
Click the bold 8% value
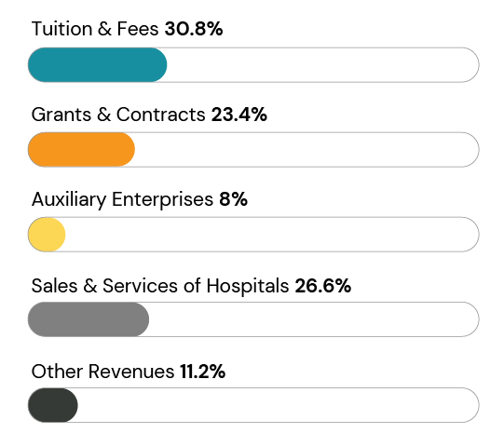[x=233, y=199]
